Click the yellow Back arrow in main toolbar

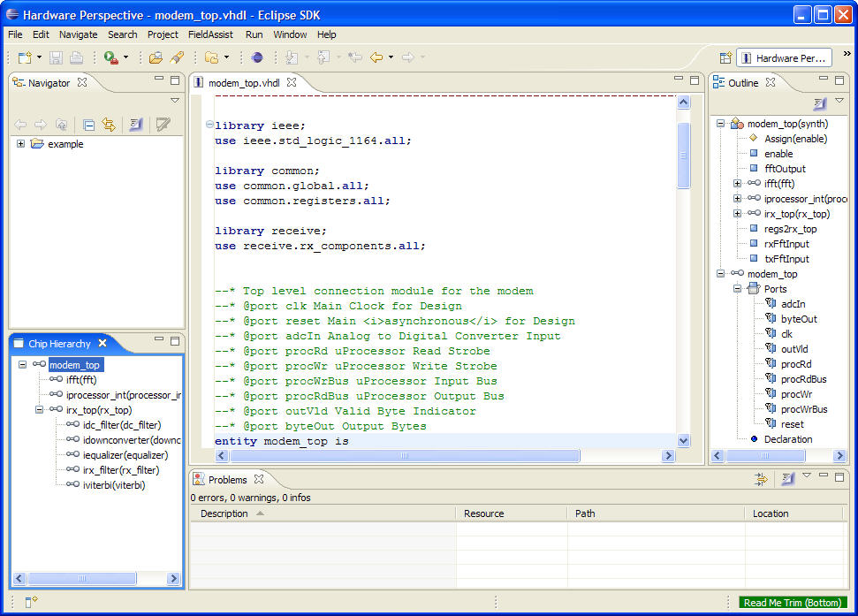pyautogui.click(x=376, y=57)
